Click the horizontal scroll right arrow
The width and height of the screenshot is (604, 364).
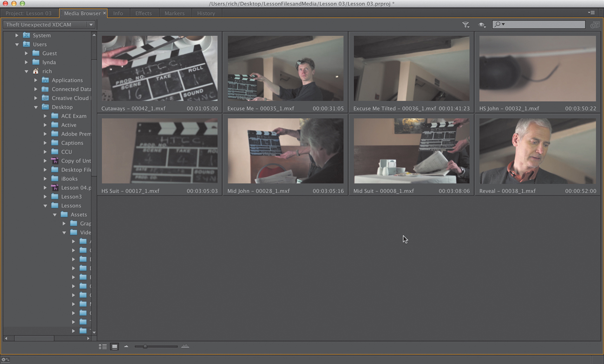pos(88,338)
